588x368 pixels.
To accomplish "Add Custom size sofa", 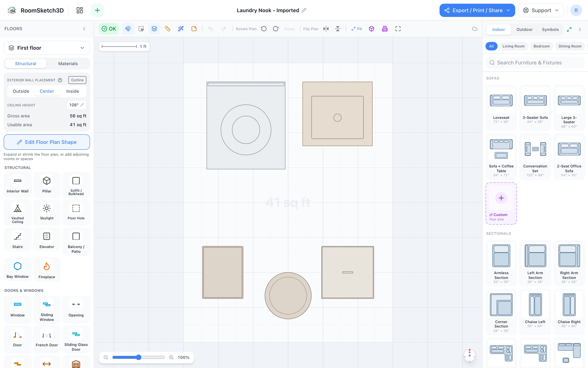I will (x=501, y=204).
